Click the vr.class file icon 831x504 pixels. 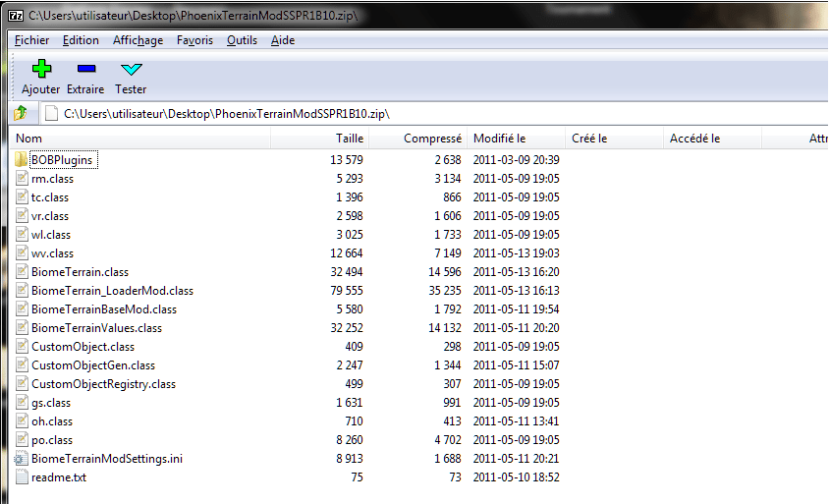click(22, 216)
